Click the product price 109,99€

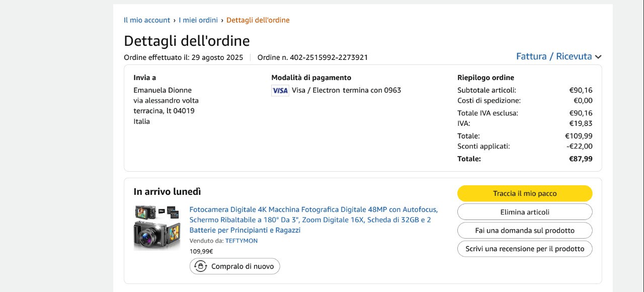(x=201, y=251)
